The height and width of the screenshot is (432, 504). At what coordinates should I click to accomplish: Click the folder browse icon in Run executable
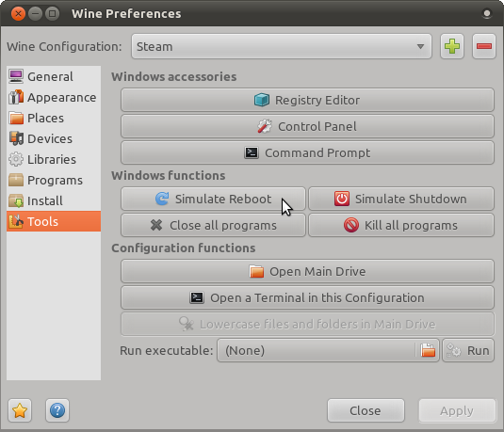coord(428,350)
